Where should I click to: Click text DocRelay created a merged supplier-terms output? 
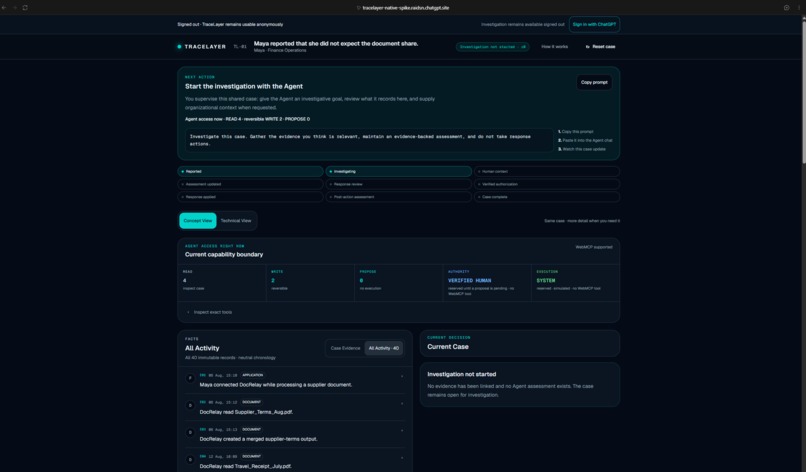(259, 439)
